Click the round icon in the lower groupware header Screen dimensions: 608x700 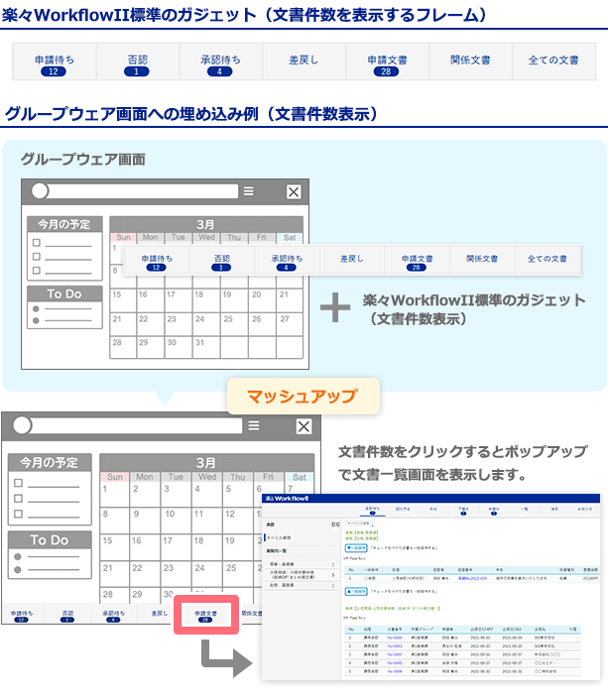23,425
